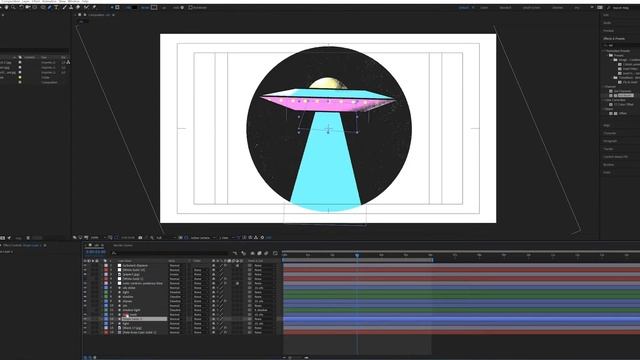Viewport: 640px width, 360px height.
Task: Click the current time indicator in timeline ruler
Action: pyautogui.click(x=357, y=255)
